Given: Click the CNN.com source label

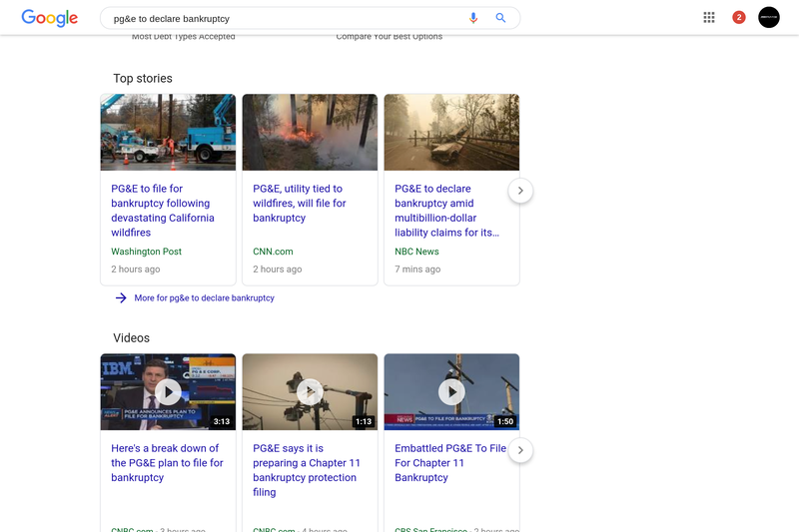Looking at the screenshot, I should [273, 252].
